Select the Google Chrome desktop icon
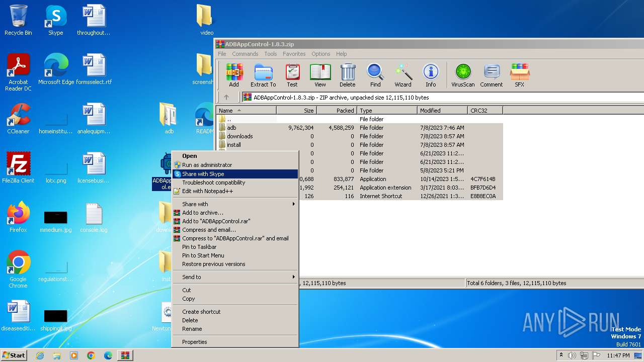Image resolution: width=644 pixels, height=362 pixels. pyautogui.click(x=18, y=269)
